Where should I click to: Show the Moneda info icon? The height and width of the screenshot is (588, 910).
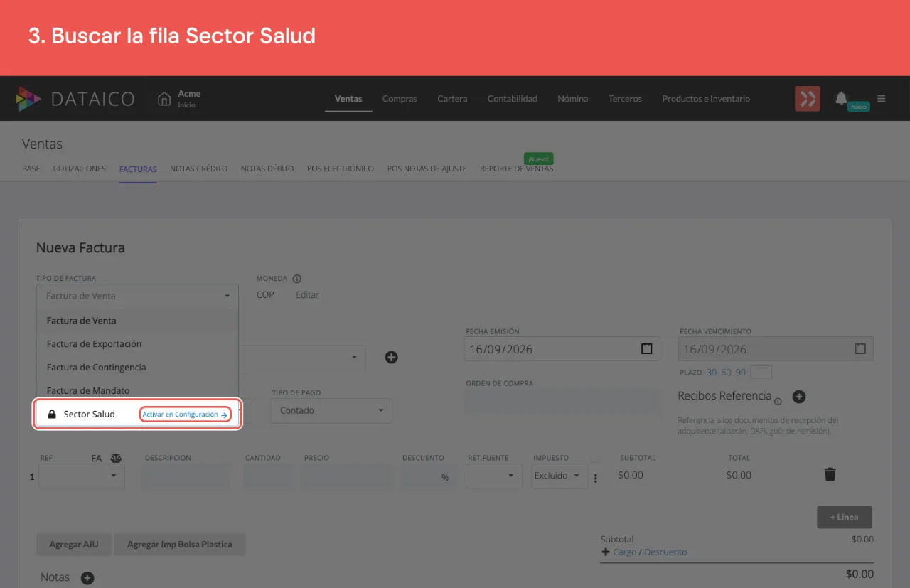pos(297,279)
